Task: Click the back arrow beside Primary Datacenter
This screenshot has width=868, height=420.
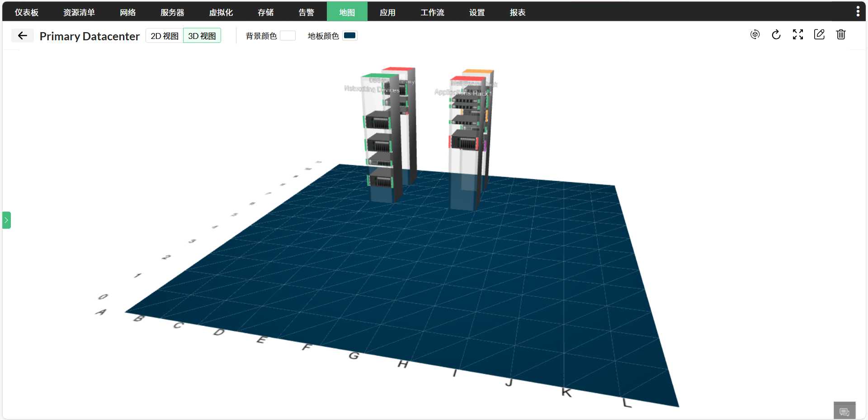Action: (22, 35)
